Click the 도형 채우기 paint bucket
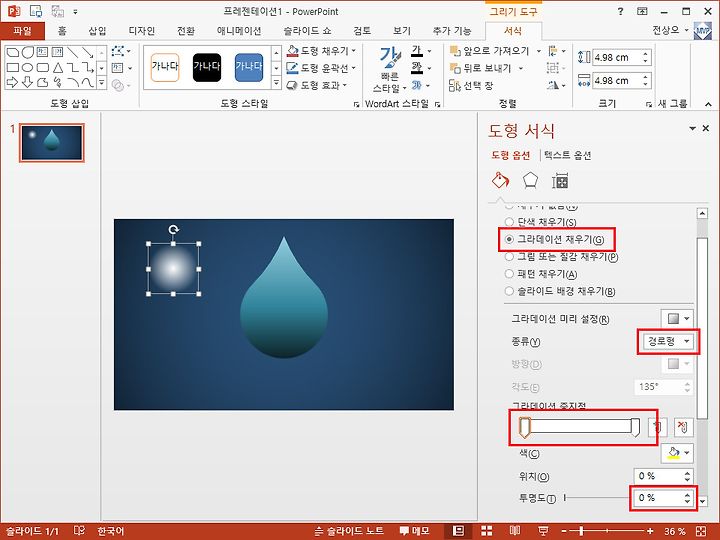The height and width of the screenshot is (540, 720). (292, 51)
